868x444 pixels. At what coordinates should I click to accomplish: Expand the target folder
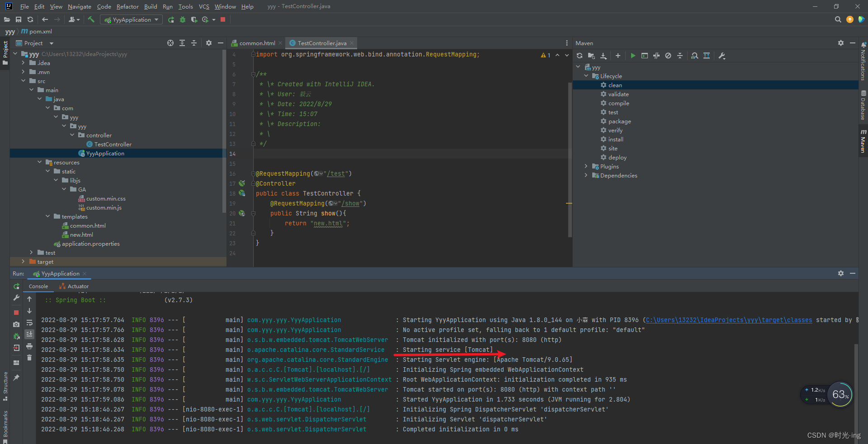(x=23, y=262)
